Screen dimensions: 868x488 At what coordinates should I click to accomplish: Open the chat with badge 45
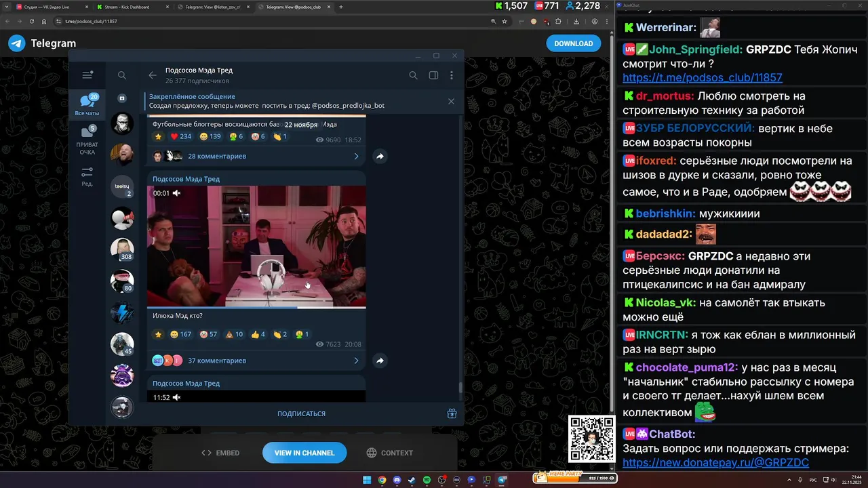(x=122, y=344)
